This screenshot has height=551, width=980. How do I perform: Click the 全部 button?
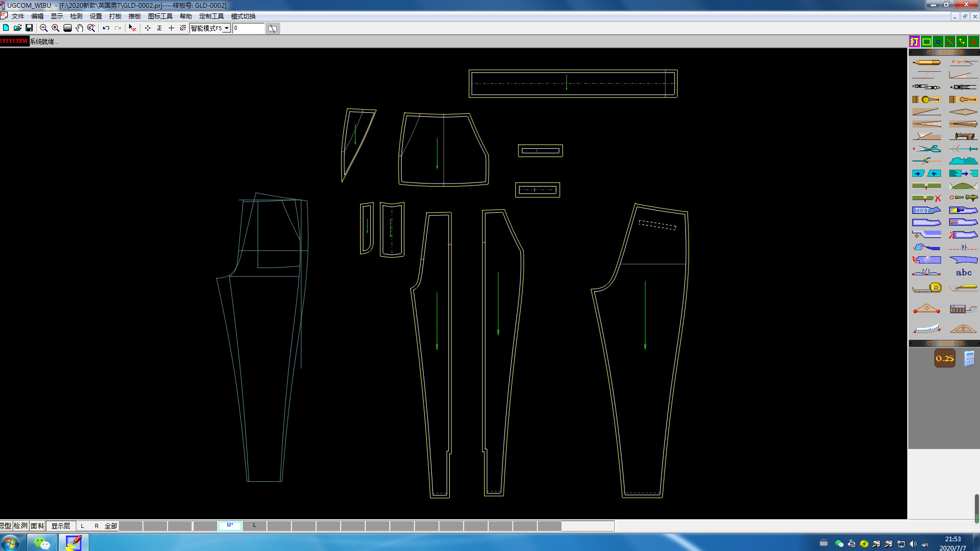point(111,526)
